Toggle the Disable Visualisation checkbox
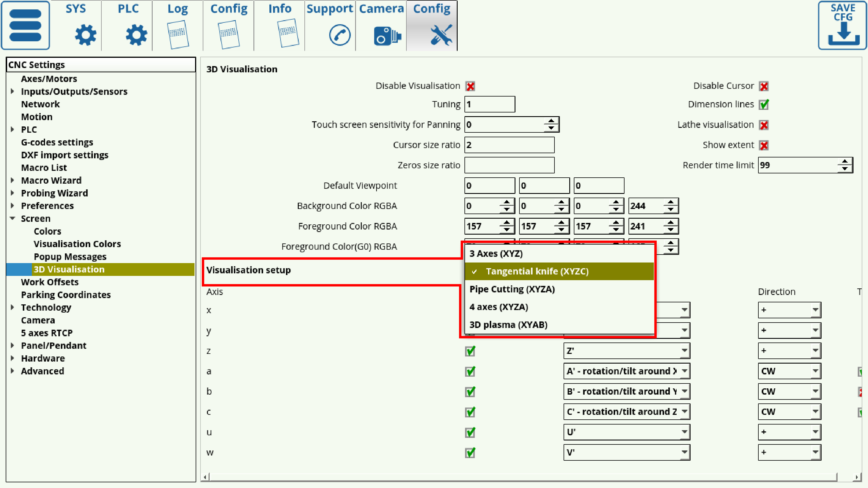 [x=470, y=86]
